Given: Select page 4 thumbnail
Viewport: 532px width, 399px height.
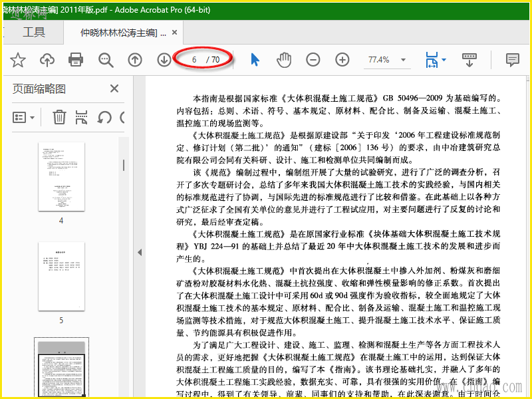Looking at the screenshot, I should (x=61, y=177).
